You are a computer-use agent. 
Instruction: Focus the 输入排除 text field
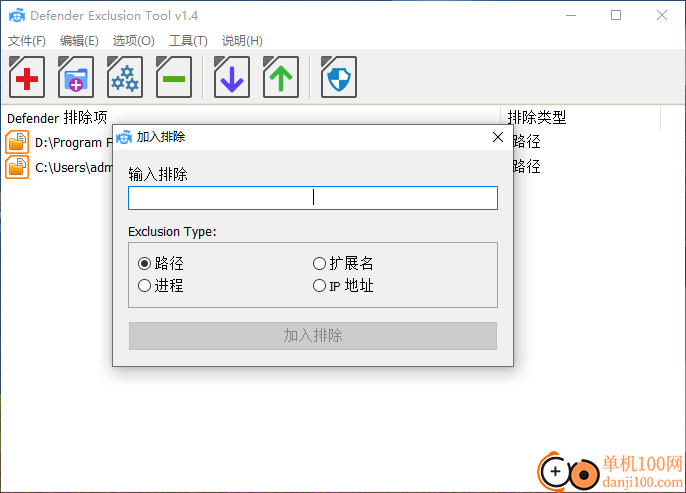click(x=313, y=198)
